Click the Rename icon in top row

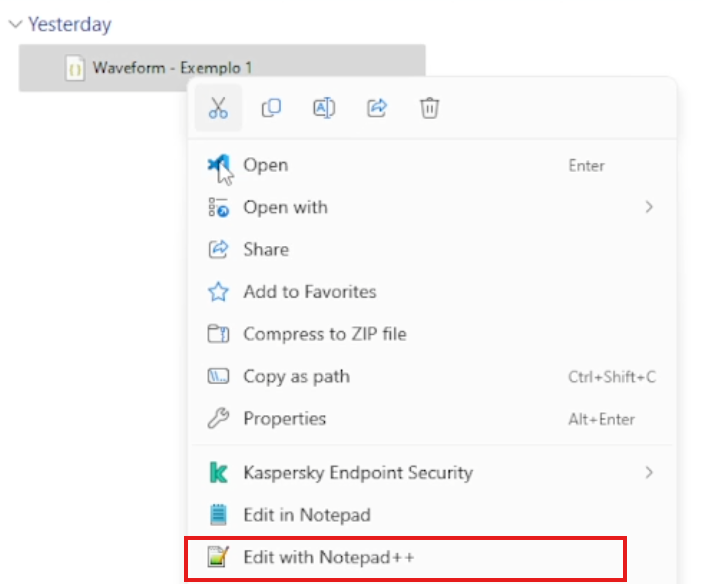324,109
